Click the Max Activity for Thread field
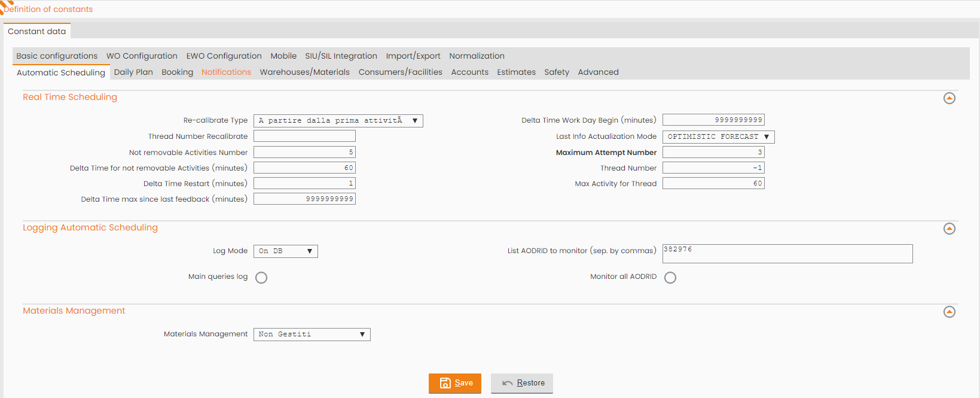This screenshot has height=398, width=980. 713,184
